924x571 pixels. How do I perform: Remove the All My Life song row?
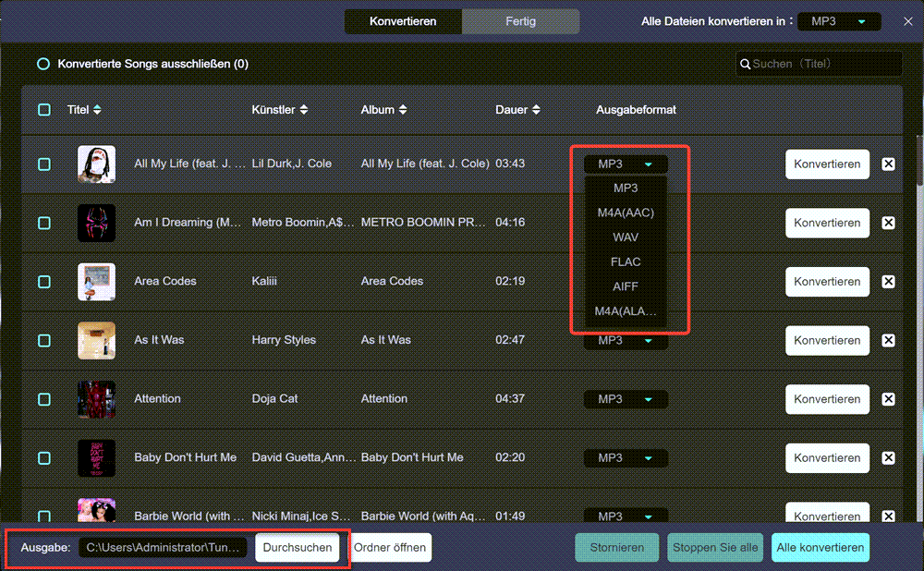tap(888, 164)
